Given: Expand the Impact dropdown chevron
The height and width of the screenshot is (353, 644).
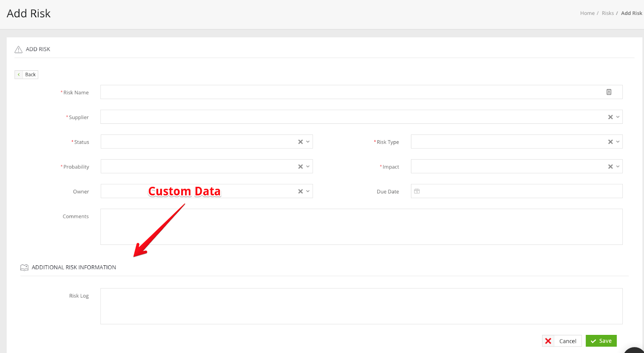Looking at the screenshot, I should coord(618,166).
